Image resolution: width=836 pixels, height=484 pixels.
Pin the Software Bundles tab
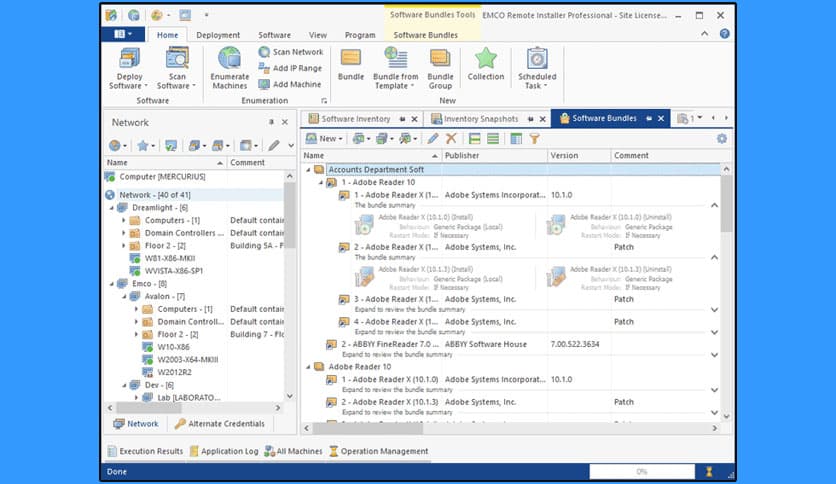point(649,118)
